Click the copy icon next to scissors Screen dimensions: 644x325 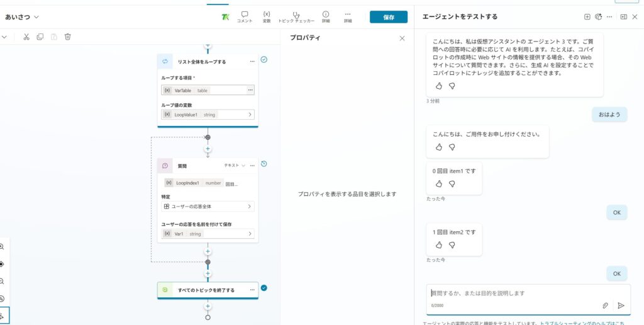pos(40,37)
